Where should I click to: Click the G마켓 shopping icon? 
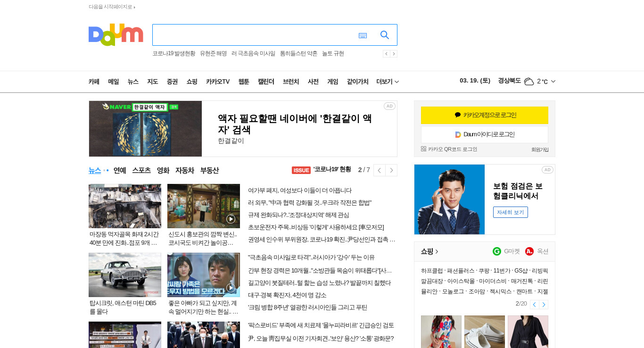point(497,251)
